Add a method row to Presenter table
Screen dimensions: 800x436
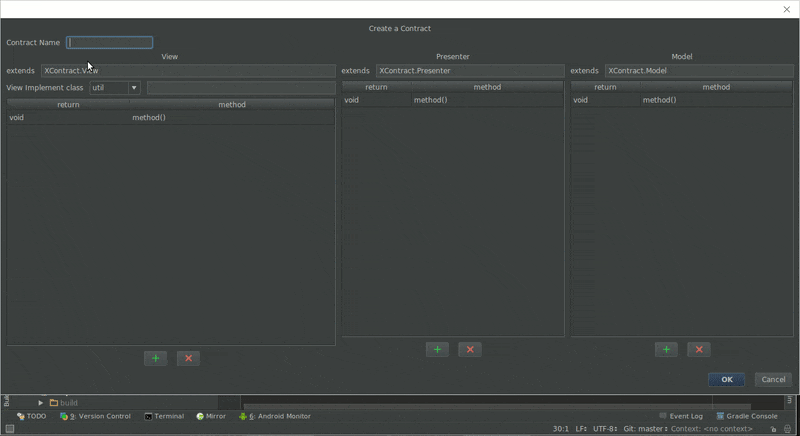437,349
